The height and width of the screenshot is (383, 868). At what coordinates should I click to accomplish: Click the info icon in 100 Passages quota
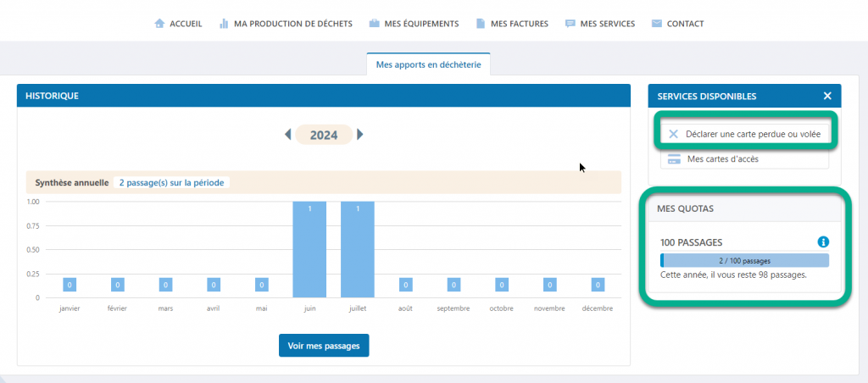822,242
